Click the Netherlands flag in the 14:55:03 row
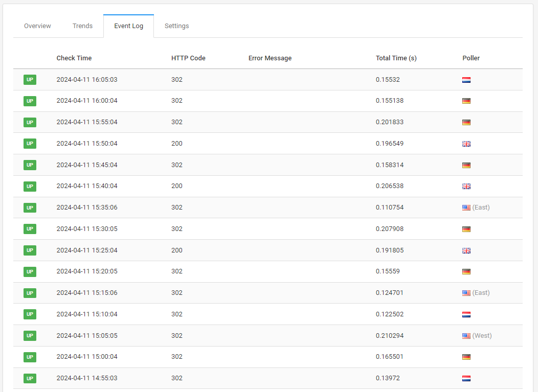 click(x=466, y=379)
